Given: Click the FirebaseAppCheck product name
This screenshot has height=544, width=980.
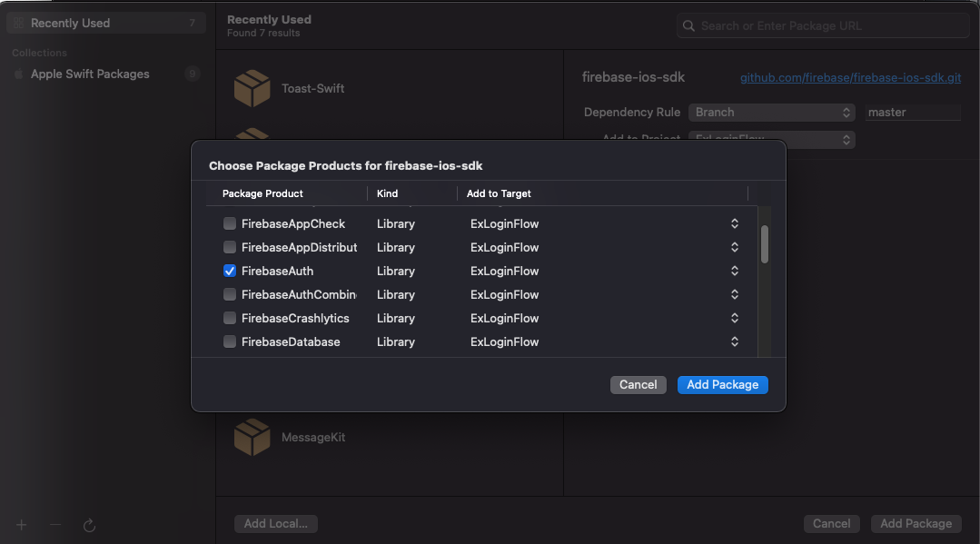Looking at the screenshot, I should click(x=293, y=223).
